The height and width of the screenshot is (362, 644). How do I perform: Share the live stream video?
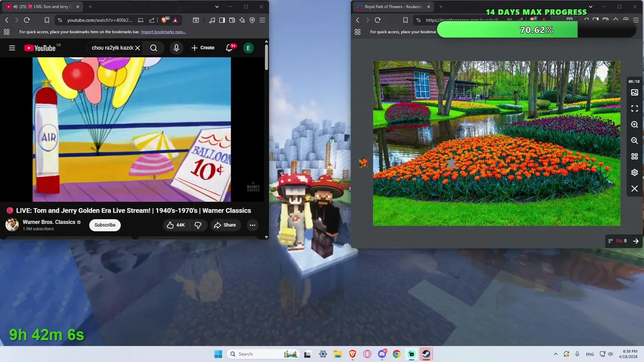click(x=224, y=225)
